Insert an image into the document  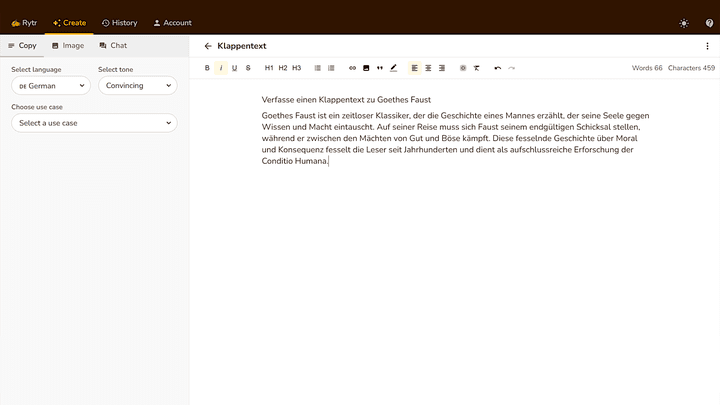click(366, 68)
